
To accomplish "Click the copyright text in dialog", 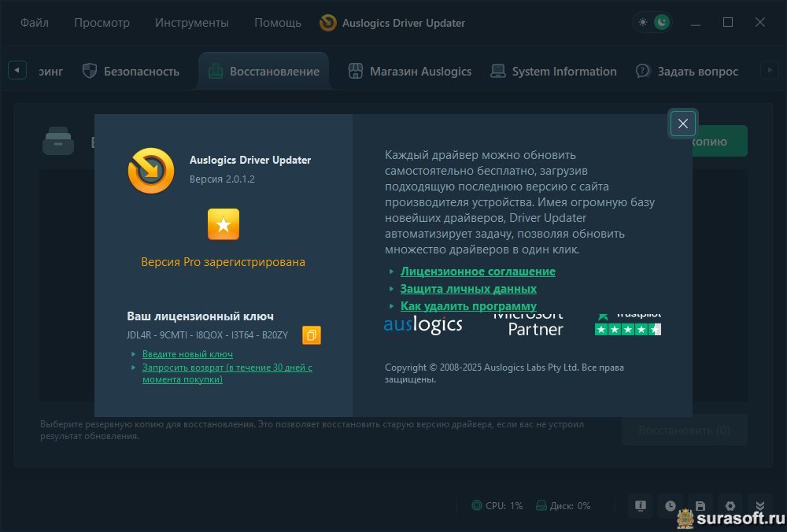I will (504, 373).
